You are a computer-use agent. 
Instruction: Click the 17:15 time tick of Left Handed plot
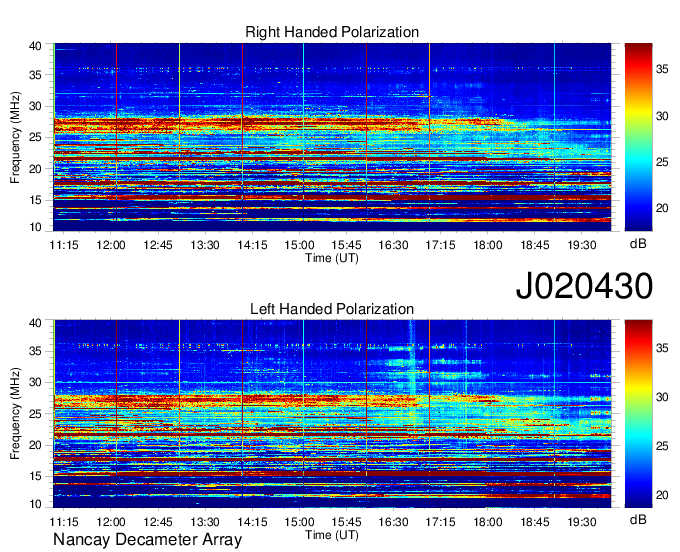pos(441,522)
